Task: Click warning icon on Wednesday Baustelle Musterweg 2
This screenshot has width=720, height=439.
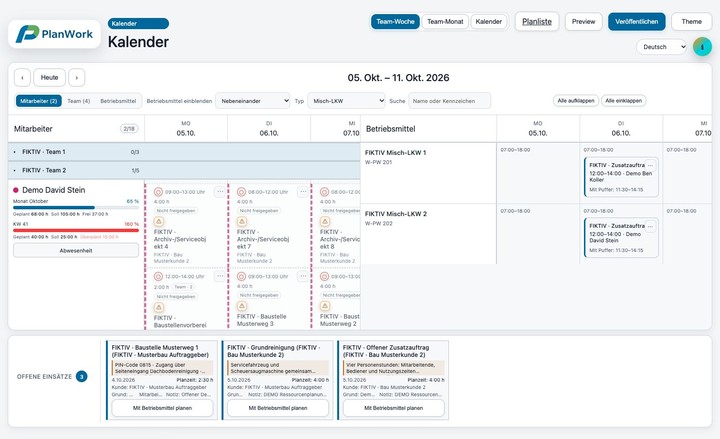Action: pyautogui.click(x=325, y=306)
